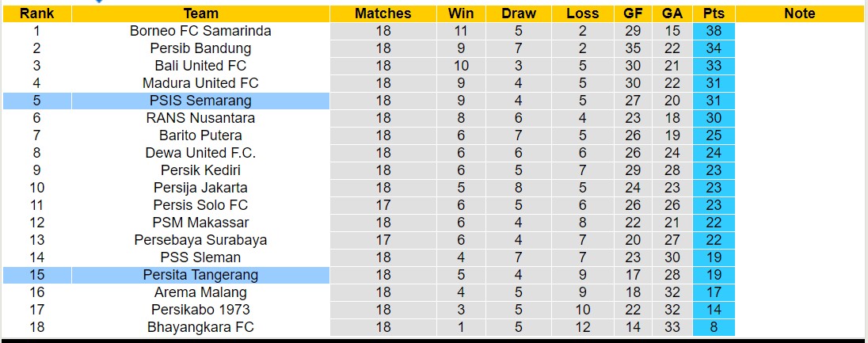Image resolution: width=868 pixels, height=343 pixels.
Task: Click Madura United FC team name
Action: pos(200,83)
